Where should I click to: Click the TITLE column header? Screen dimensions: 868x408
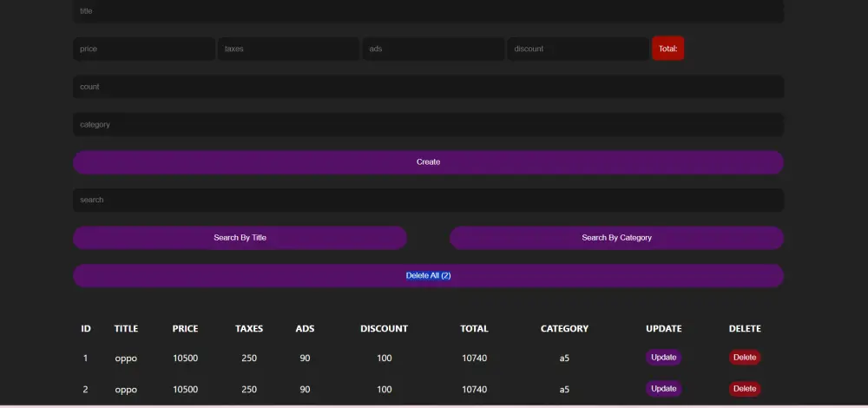126,329
